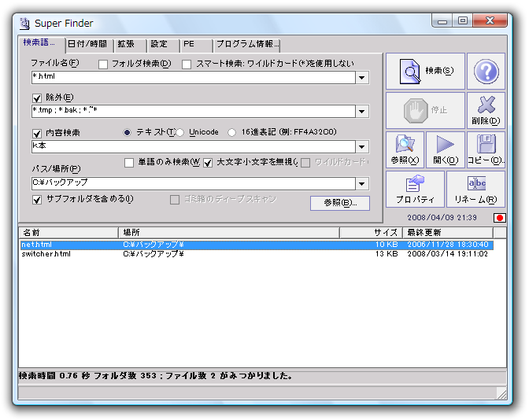Open the PE tab
529x420 pixels.
[x=196, y=45]
